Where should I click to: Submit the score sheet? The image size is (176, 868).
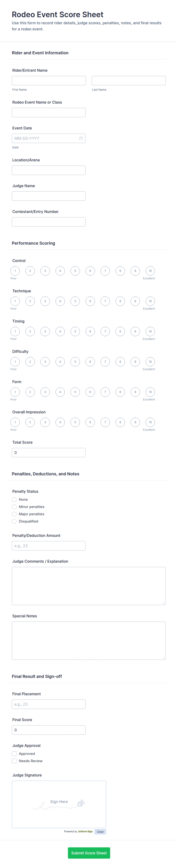89,853
